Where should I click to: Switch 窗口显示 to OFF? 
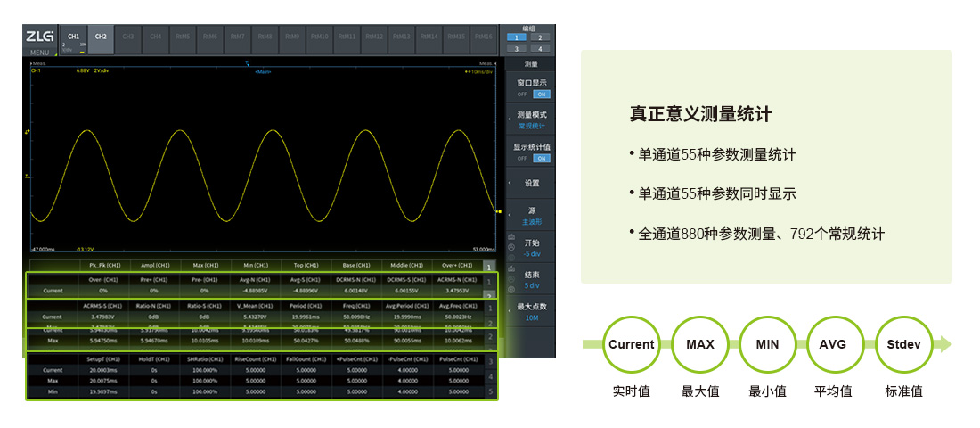522,94
